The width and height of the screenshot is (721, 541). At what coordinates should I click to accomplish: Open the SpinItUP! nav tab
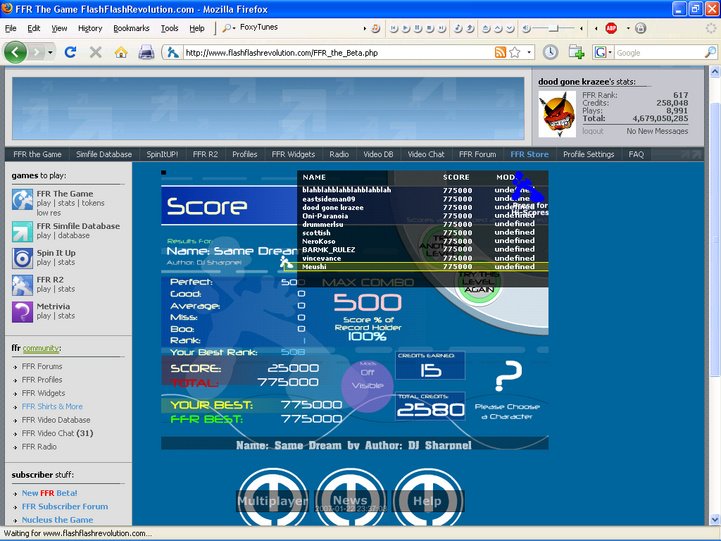[x=162, y=154]
